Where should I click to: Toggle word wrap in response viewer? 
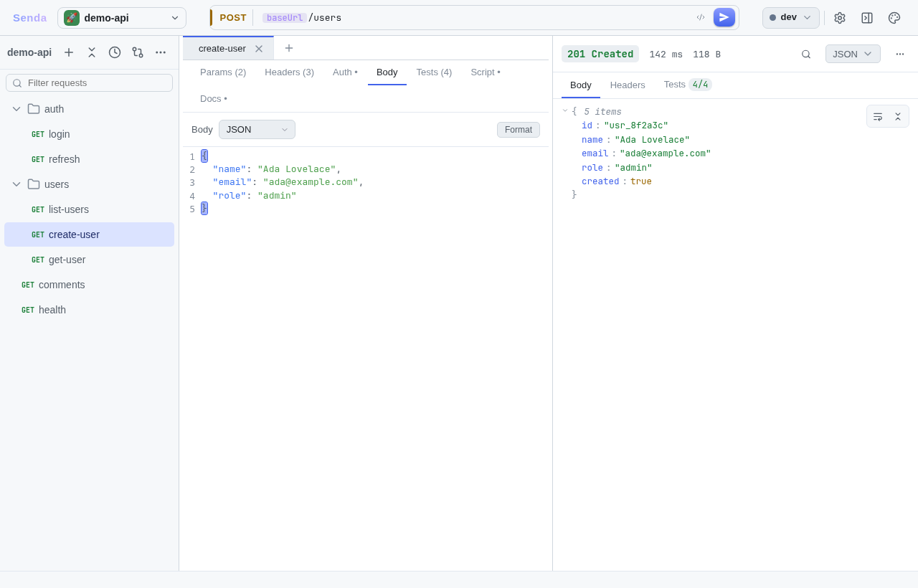coord(878,116)
